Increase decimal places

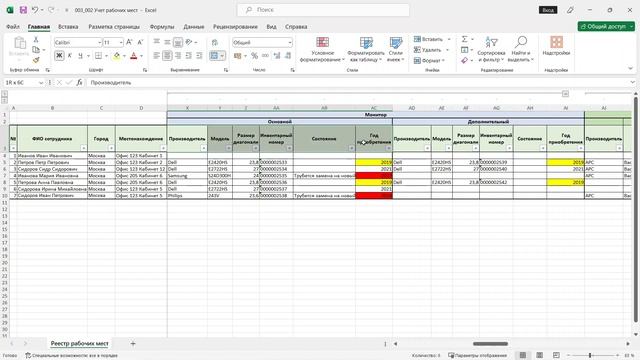click(277, 56)
